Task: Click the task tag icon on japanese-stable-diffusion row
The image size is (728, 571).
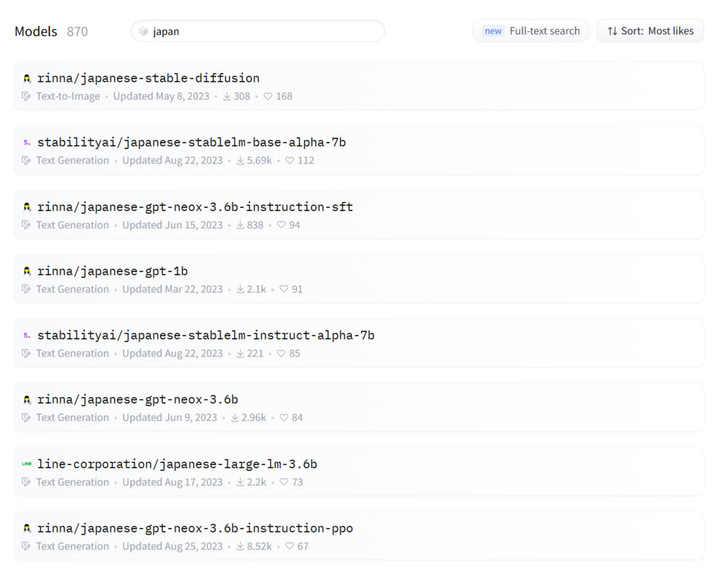Action: 26,97
